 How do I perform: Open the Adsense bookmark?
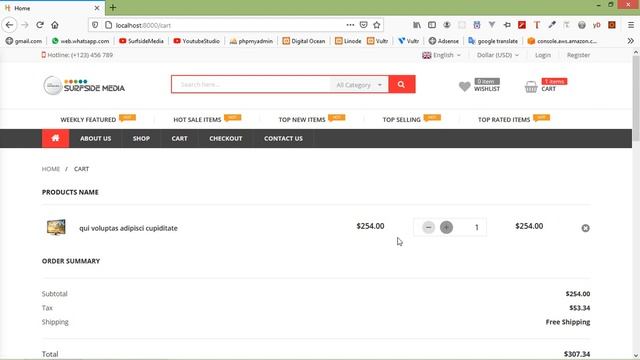444,41
